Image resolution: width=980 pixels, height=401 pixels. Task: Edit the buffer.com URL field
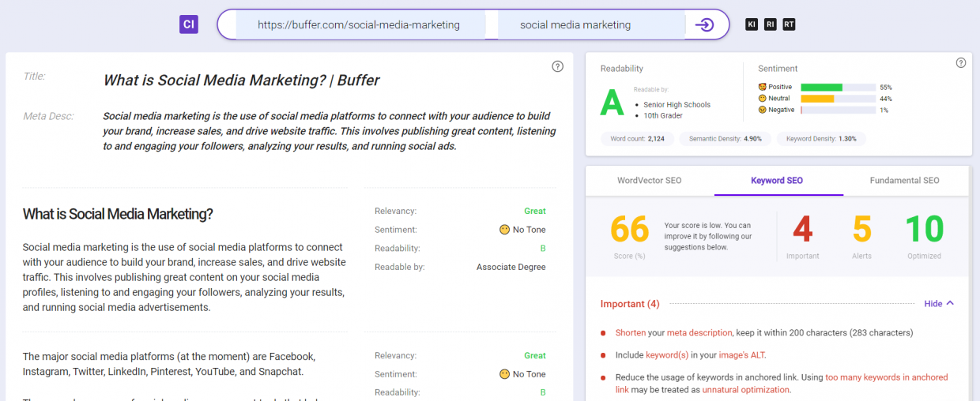pyautogui.click(x=360, y=24)
